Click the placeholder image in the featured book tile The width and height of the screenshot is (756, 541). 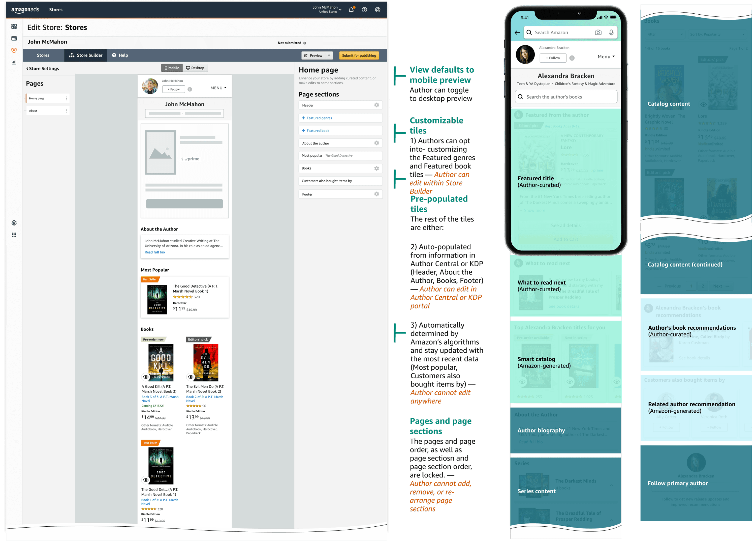(x=160, y=152)
